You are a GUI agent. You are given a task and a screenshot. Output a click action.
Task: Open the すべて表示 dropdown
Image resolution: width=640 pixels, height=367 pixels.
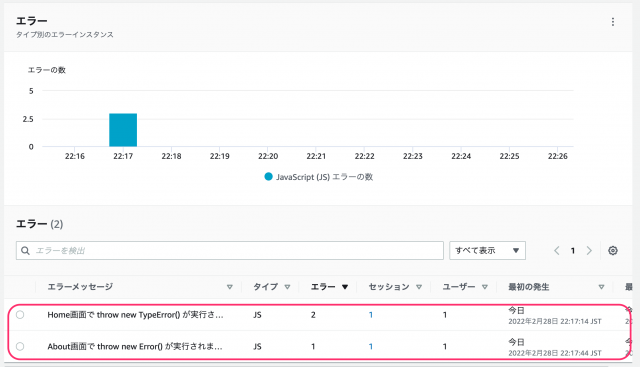pyautogui.click(x=487, y=251)
